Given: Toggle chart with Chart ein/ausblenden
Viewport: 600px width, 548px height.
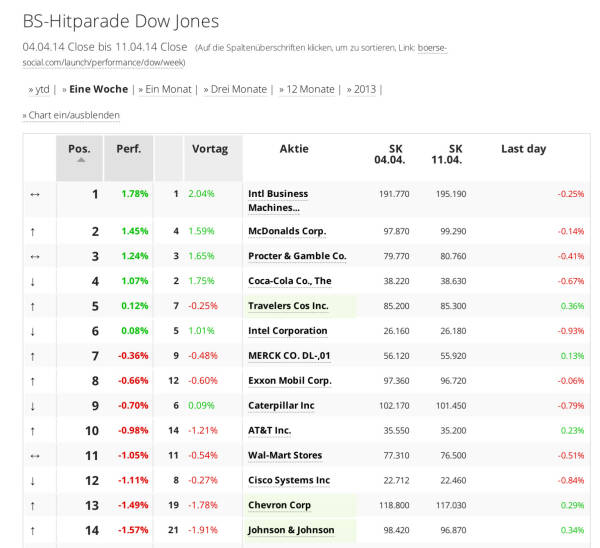Looking at the screenshot, I should (x=71, y=115).
